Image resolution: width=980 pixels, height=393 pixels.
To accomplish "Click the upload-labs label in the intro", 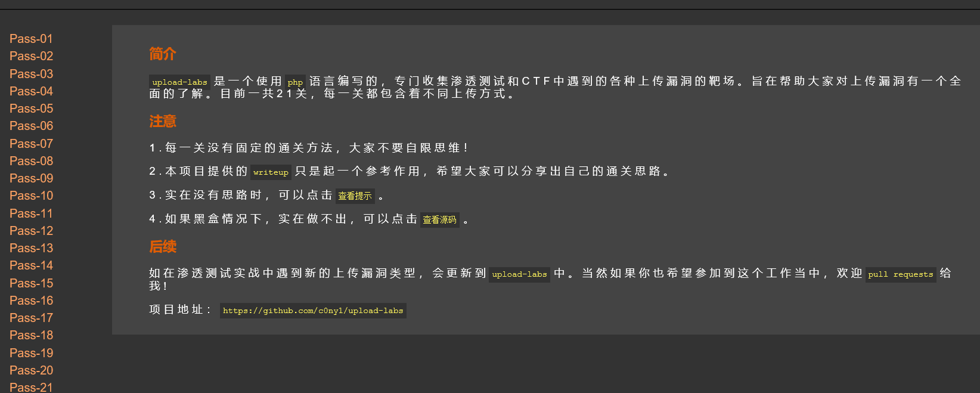I will pos(179,82).
